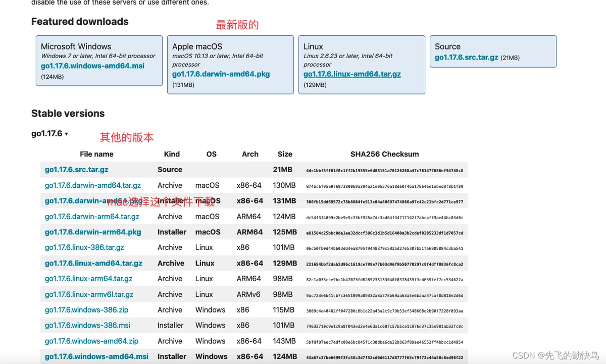The width and height of the screenshot is (606, 364).
Task: Open go1.17.6.src.tar.gz link in the table
Action: point(77,170)
